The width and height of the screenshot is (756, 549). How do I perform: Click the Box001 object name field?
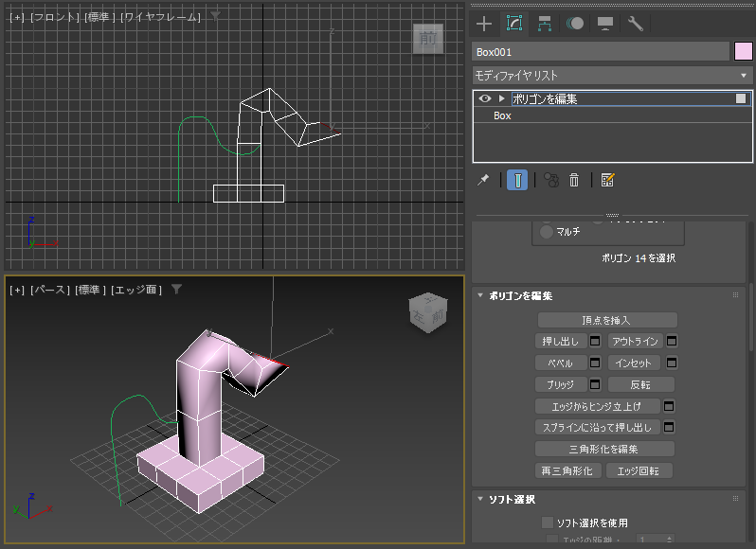[x=601, y=52]
